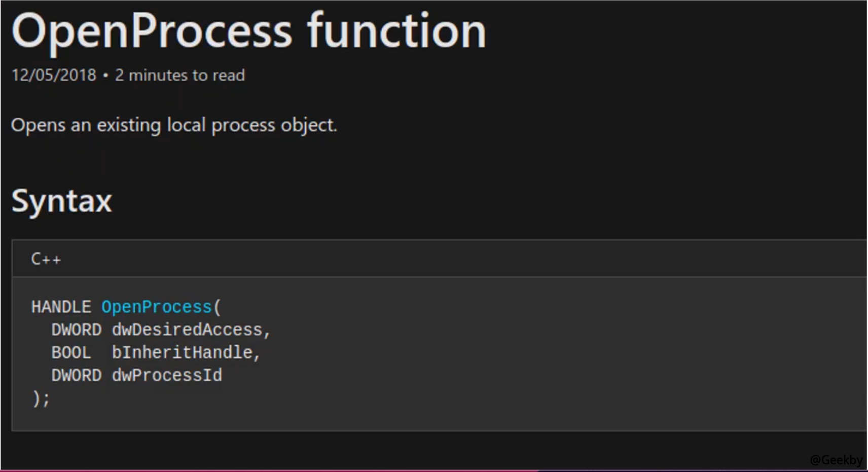Image resolution: width=868 pixels, height=472 pixels.
Task: Click the HANDLE return type keyword
Action: [x=61, y=307]
